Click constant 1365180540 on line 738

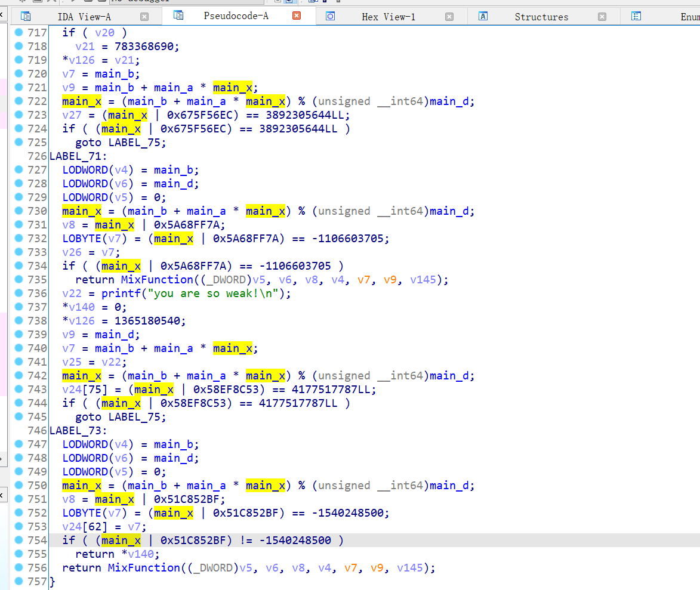[x=147, y=320]
